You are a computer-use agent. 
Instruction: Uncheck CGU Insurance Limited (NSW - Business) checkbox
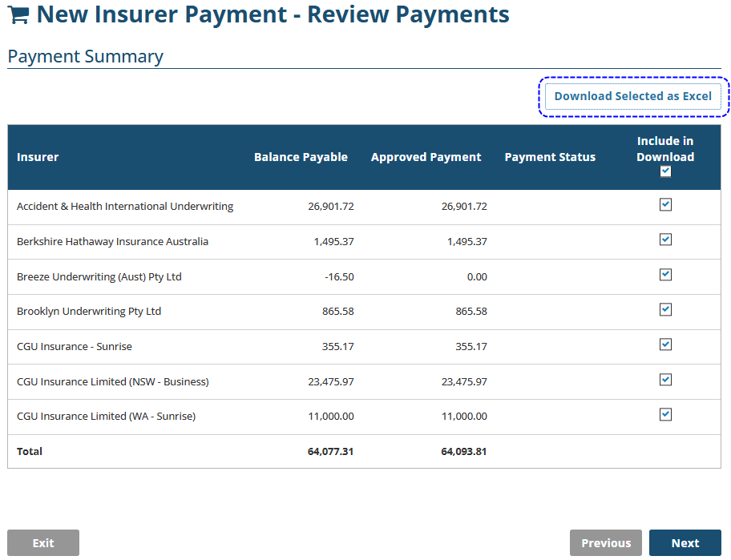coord(665,380)
